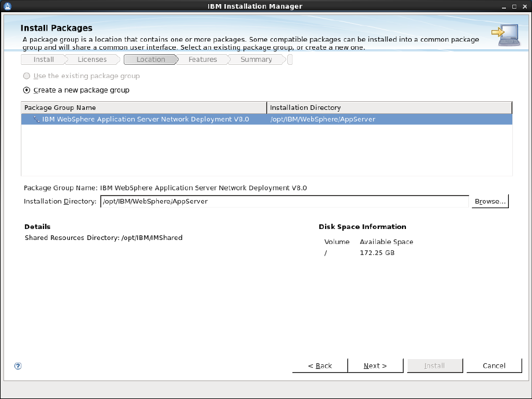Screen dimensions: 532x399
Task: Click the IBM Installation Manager title bar icon
Action: (8, 6)
